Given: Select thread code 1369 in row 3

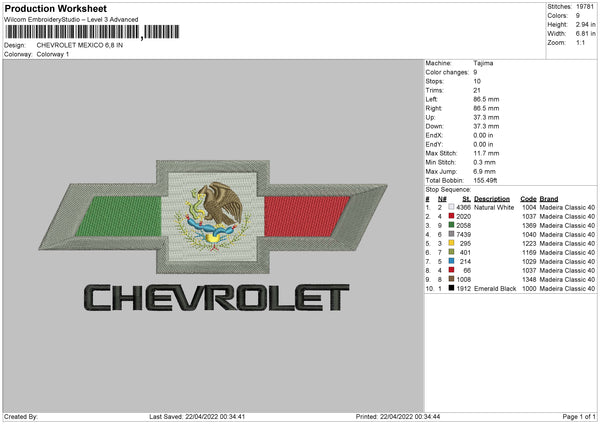Looking at the screenshot, I should (529, 225).
